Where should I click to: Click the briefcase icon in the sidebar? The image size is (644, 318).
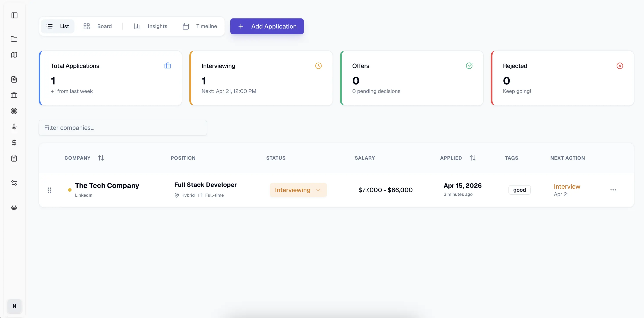(14, 95)
